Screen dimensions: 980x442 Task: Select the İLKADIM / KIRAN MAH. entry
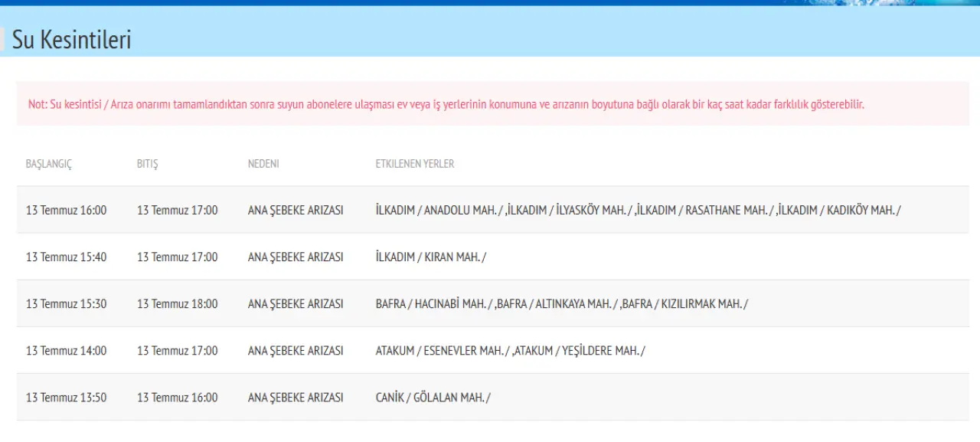coord(431,257)
